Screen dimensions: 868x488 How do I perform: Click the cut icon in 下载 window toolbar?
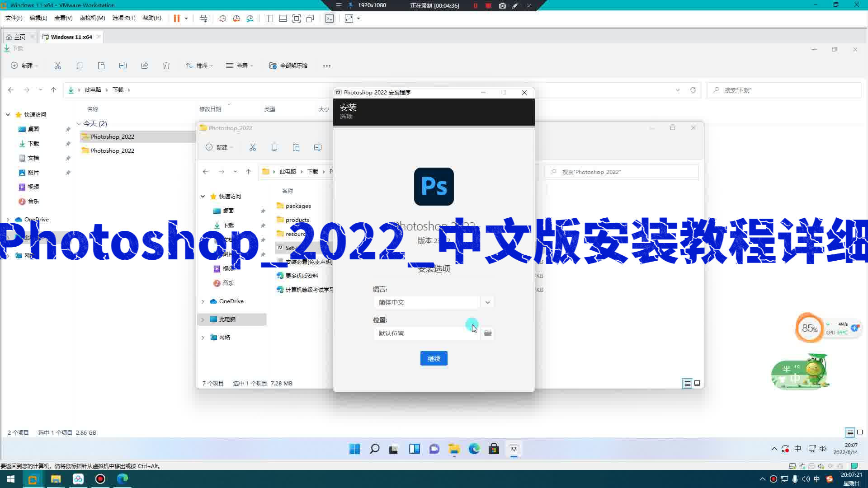coord(58,66)
